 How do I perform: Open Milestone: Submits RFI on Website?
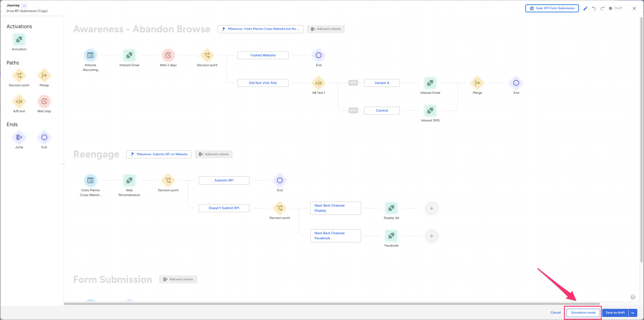[x=159, y=154]
